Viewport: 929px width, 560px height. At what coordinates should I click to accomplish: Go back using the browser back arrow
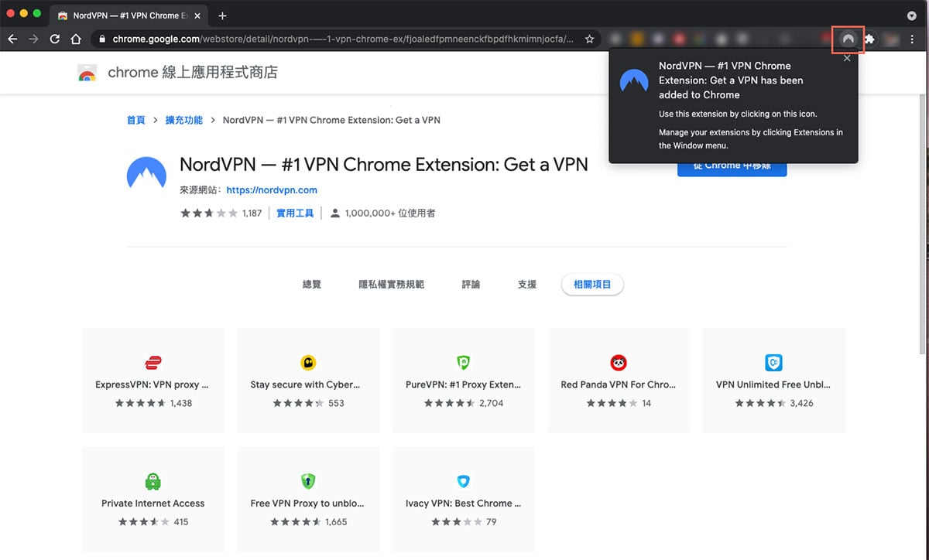pos(12,39)
